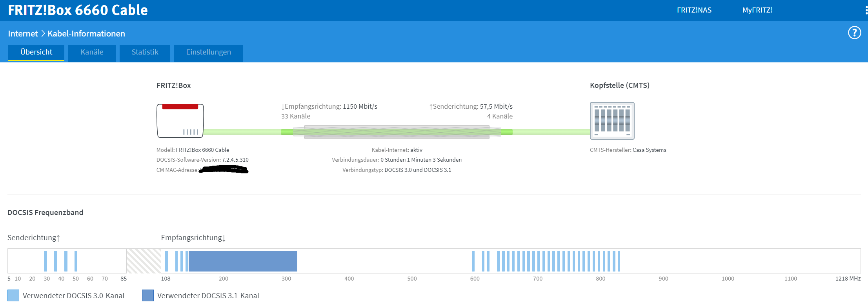
Task: Click Internet in the breadcrumb
Action: pos(23,34)
